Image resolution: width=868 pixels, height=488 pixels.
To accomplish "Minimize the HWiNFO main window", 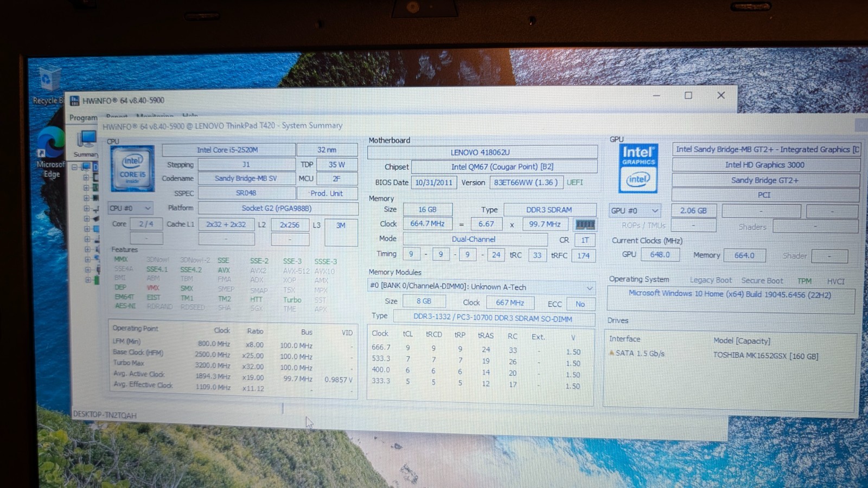I will tap(656, 95).
